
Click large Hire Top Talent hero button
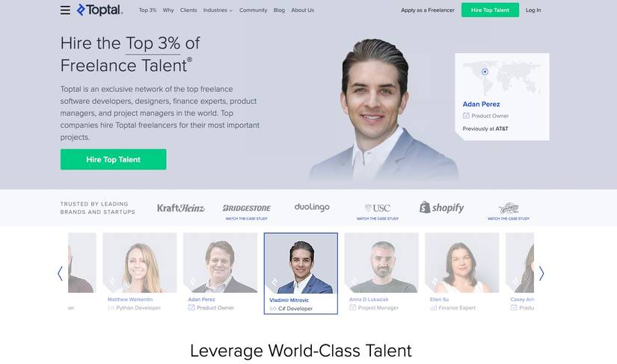[x=114, y=159]
